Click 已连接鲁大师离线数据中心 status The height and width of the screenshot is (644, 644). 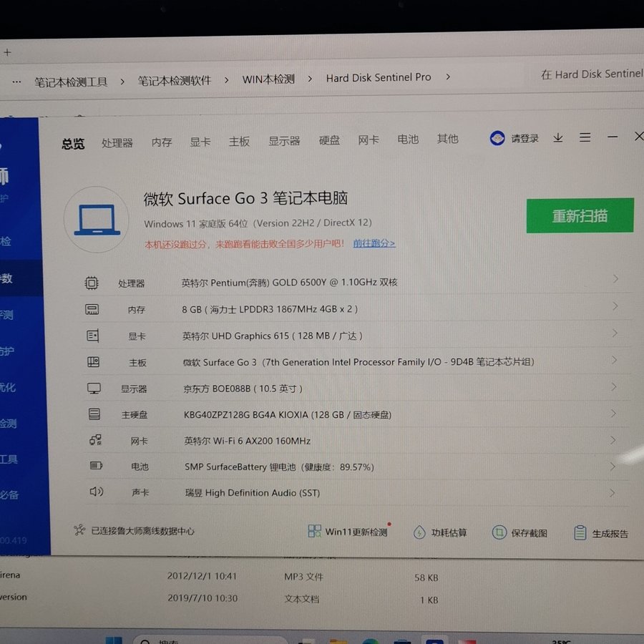point(134,531)
